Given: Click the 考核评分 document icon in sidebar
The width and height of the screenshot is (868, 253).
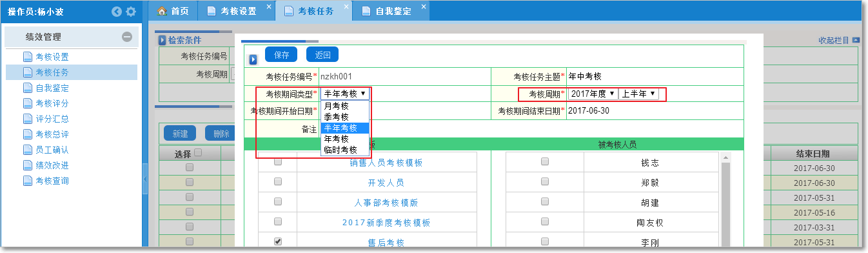Looking at the screenshot, I should (x=28, y=103).
